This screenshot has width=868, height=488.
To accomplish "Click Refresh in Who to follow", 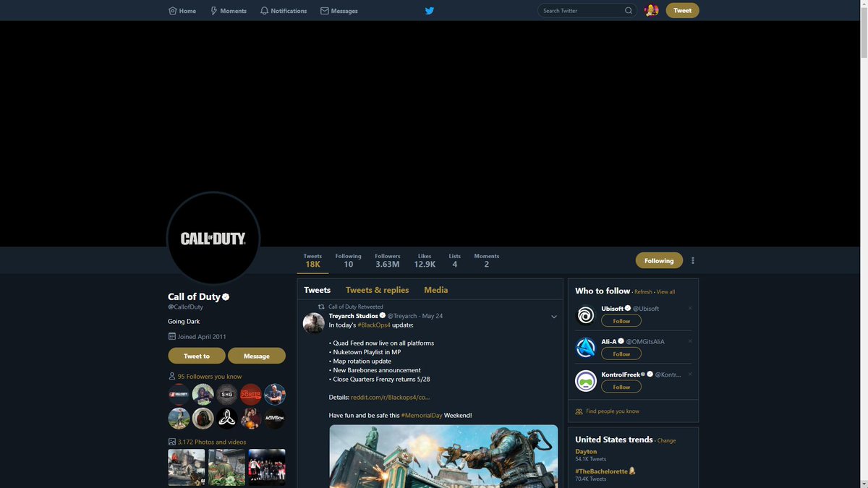I will pos(644,292).
